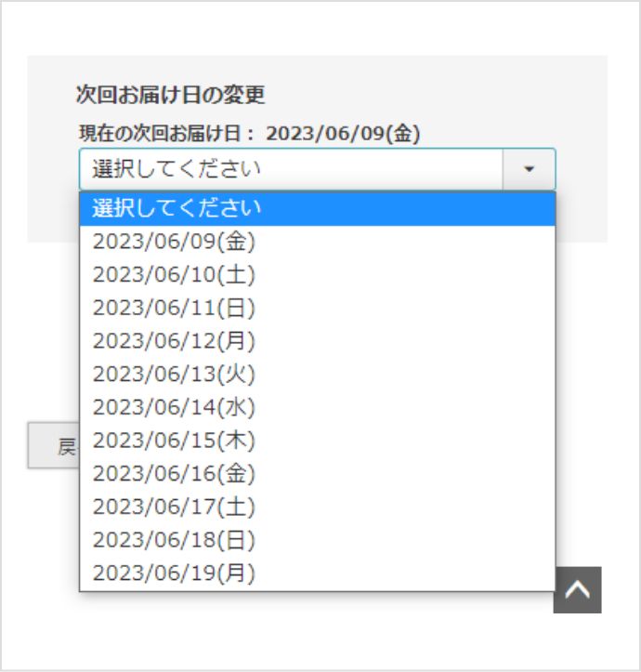Select delivery date 2023/06/11(日)
641x672 pixels.
317,308
